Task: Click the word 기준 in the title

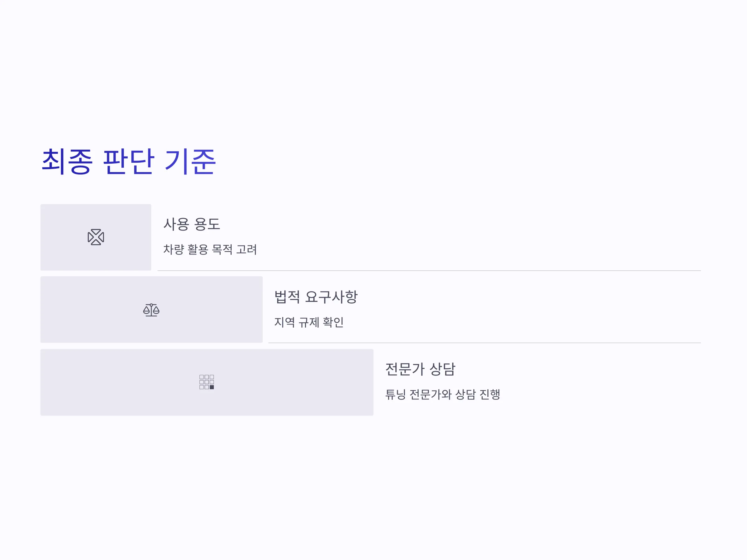Action: pos(190,162)
